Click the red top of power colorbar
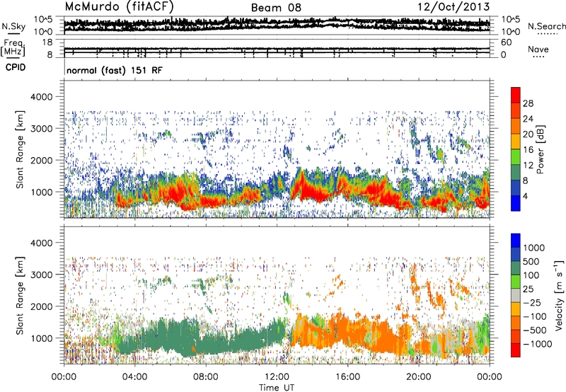566x392 pixels. point(516,95)
